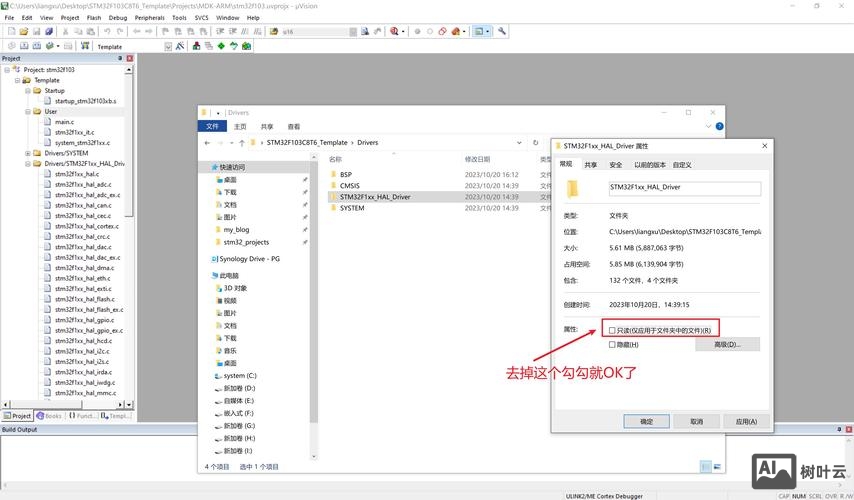Edit the folder name field STM32F1xx_HAL_Driver

coord(685,188)
